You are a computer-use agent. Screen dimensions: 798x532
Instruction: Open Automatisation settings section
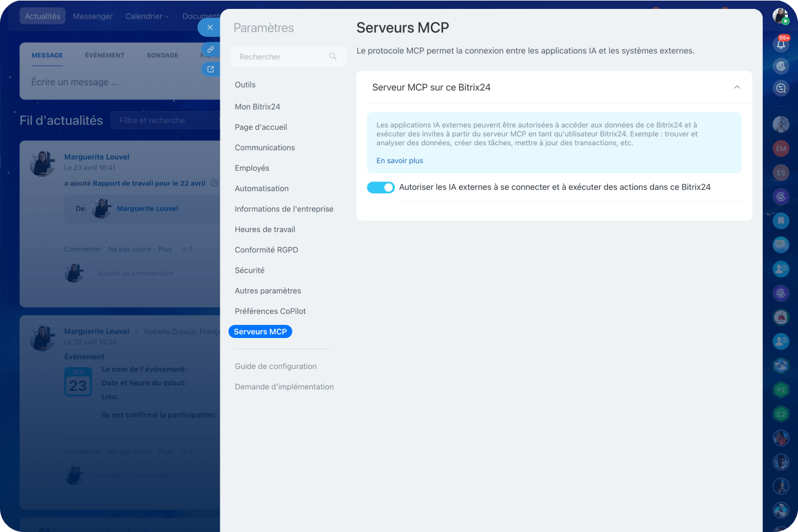coord(261,189)
